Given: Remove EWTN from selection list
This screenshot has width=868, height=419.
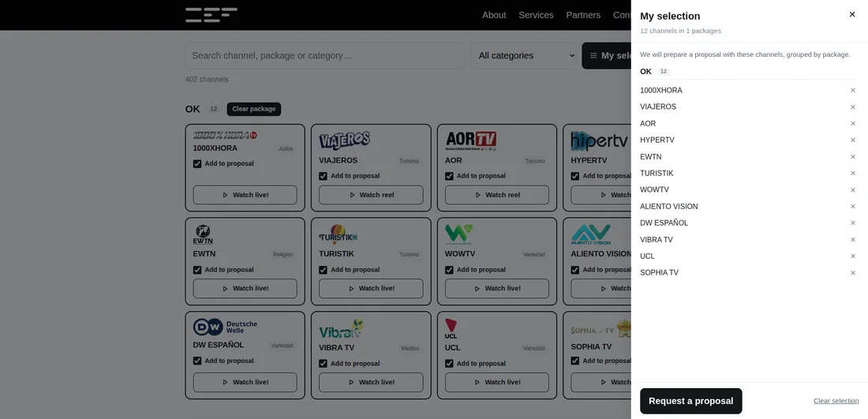Looking at the screenshot, I should [x=852, y=157].
